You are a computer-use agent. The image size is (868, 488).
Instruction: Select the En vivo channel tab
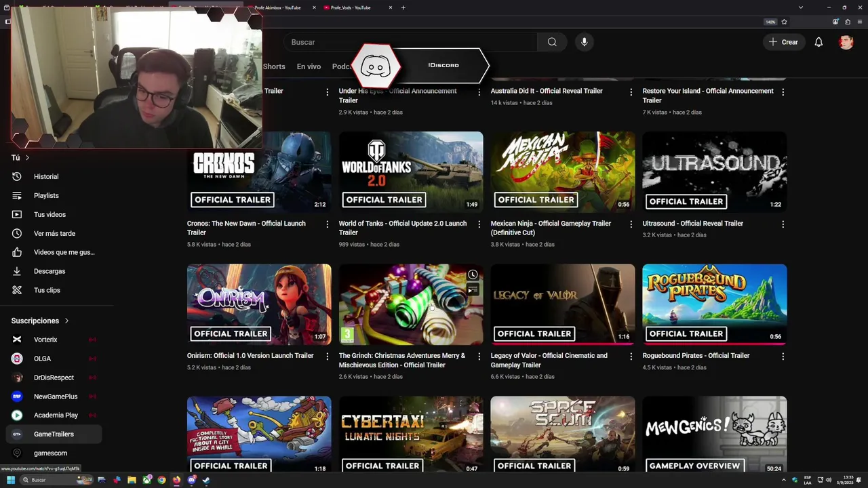coord(309,66)
